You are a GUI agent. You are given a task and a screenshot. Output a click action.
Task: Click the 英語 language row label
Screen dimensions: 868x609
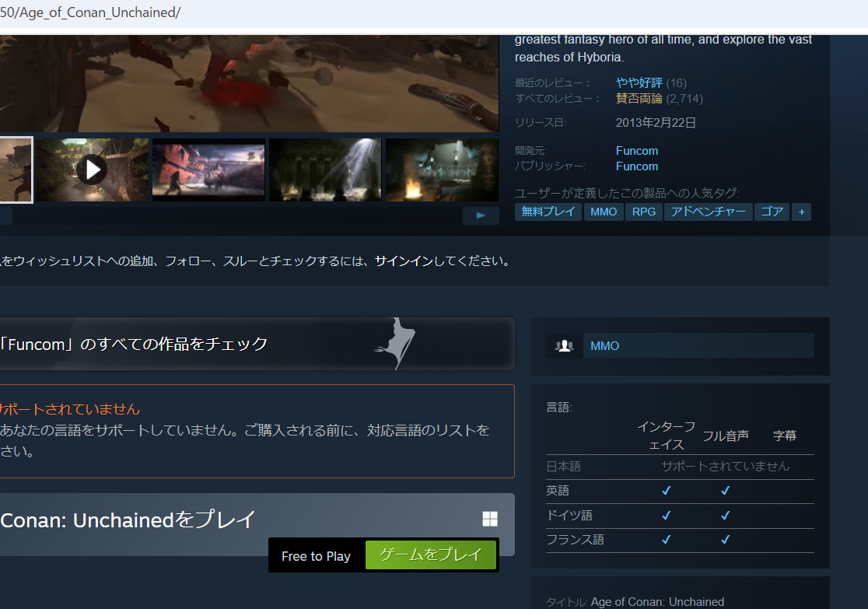point(558,491)
